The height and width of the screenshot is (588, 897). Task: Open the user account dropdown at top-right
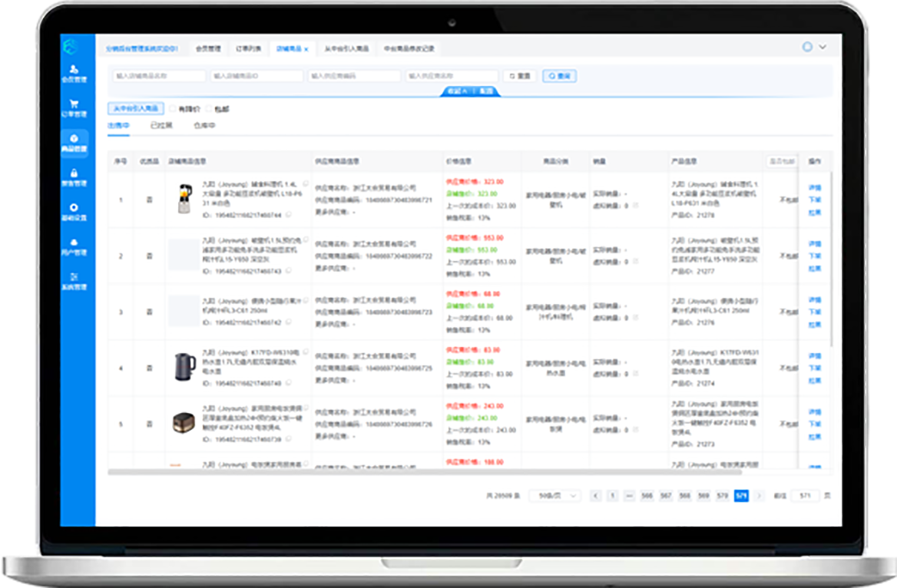[814, 47]
